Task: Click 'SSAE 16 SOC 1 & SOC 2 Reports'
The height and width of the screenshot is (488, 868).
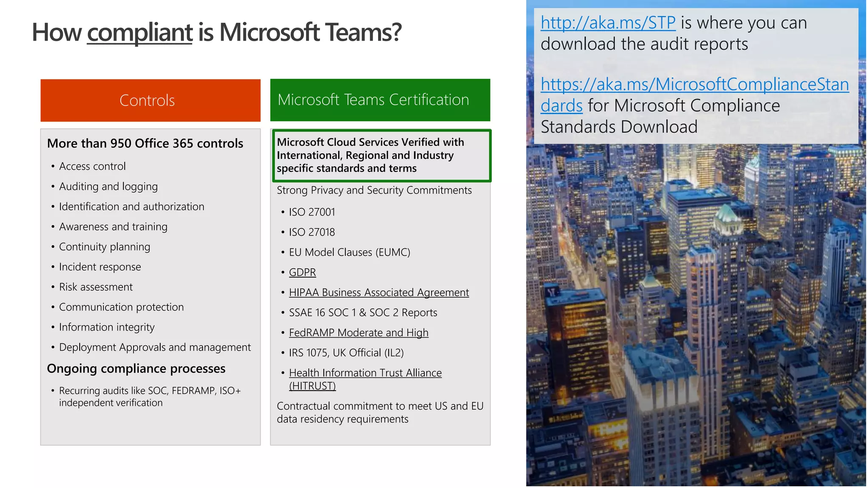Action: pyautogui.click(x=363, y=313)
